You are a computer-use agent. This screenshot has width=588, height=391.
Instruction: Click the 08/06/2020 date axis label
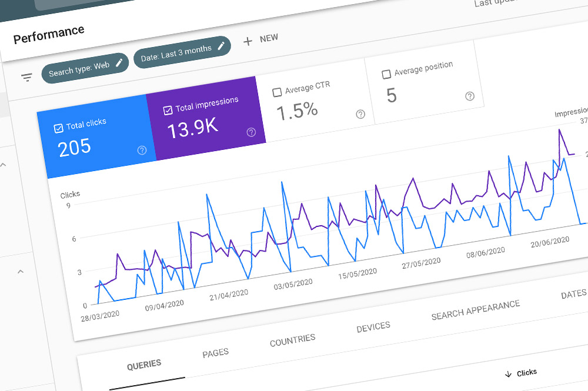pyautogui.click(x=486, y=252)
